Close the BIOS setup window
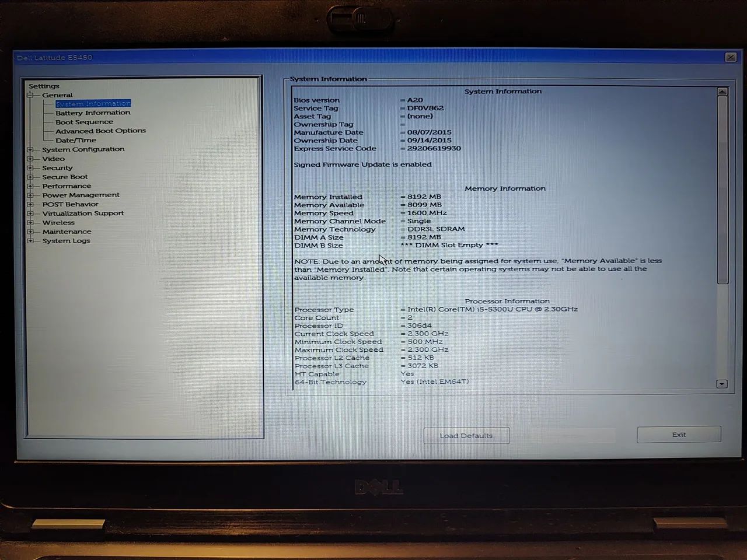The width and height of the screenshot is (747, 560). [730, 57]
